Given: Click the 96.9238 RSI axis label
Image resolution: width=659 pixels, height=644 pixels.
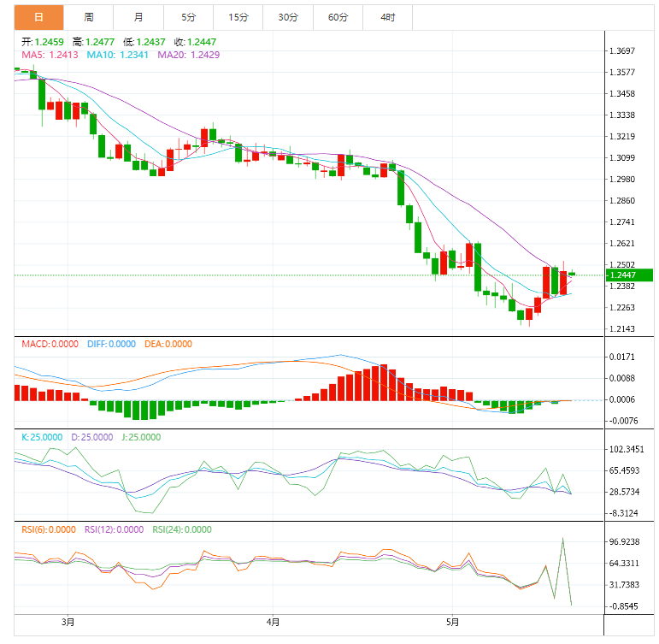Looking at the screenshot, I should (625, 541).
